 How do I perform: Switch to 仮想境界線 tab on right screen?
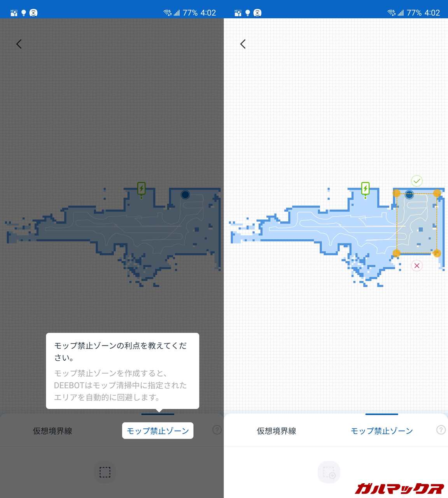(276, 431)
